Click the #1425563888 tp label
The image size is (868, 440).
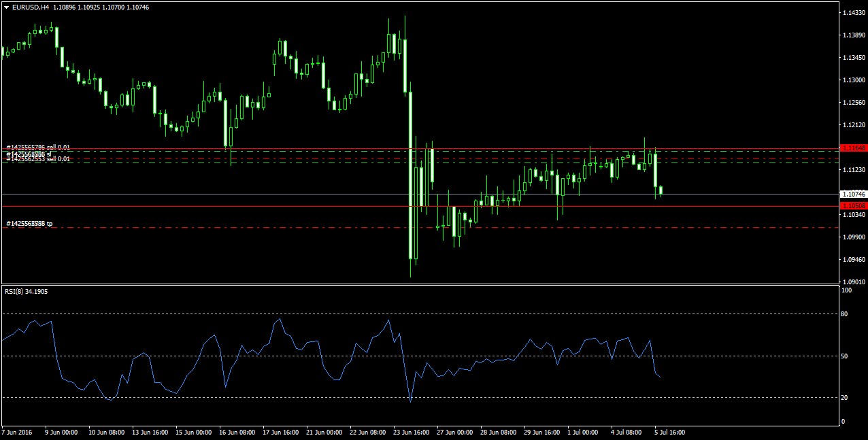point(29,223)
